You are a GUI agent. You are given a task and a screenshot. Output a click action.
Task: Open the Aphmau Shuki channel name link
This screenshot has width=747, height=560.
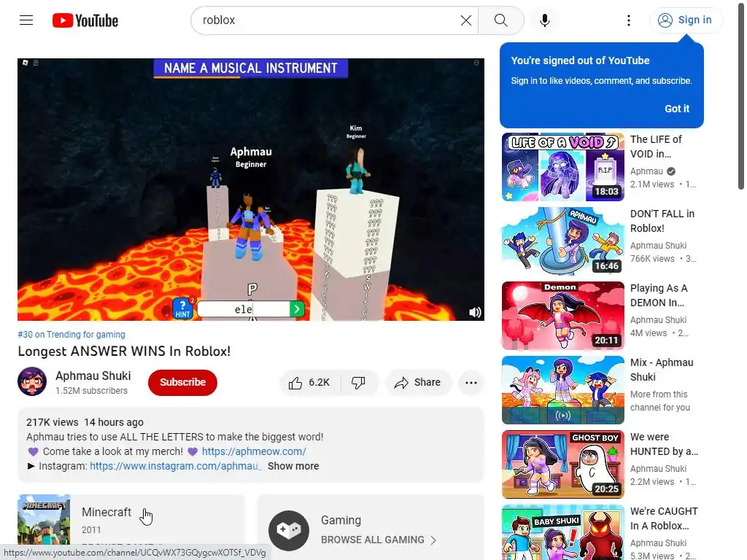click(x=93, y=376)
